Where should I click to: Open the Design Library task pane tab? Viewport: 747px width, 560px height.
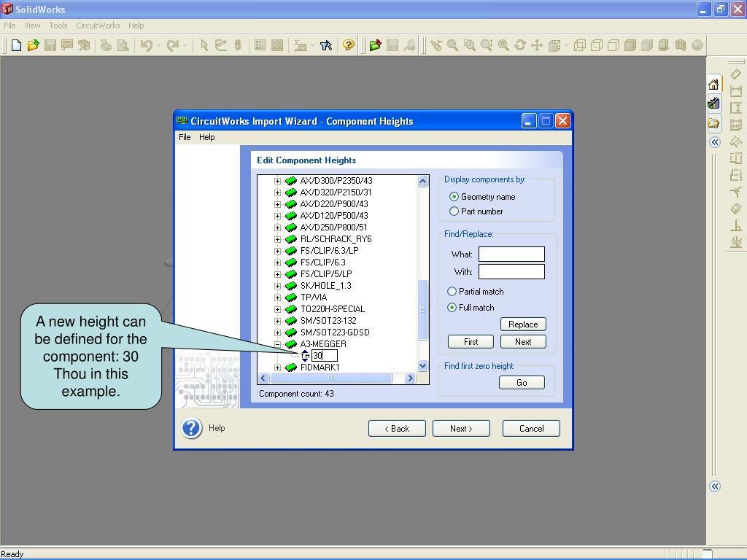[x=713, y=104]
